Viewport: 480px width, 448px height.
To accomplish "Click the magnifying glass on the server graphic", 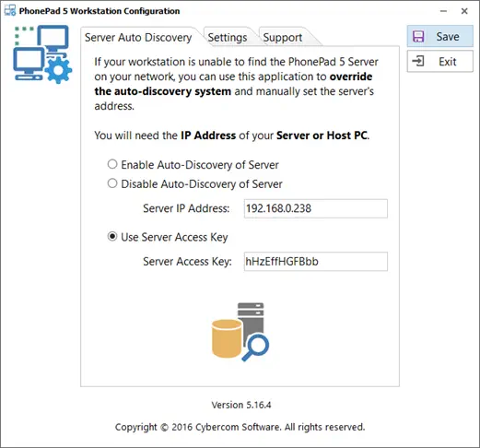I will click(256, 348).
